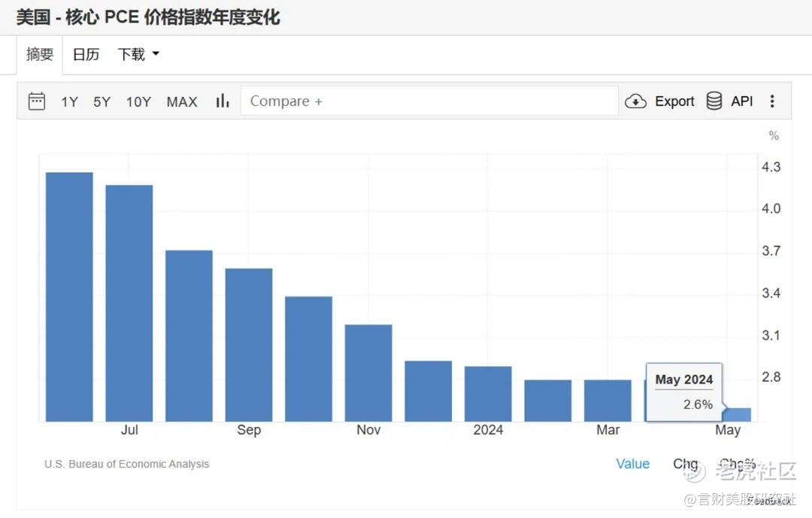The image size is (812, 518).
Task: Select the 1Y time range
Action: (69, 101)
